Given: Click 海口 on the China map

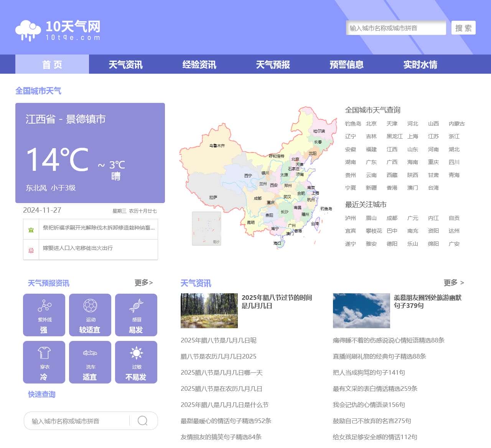Looking at the screenshot, I should point(277,243).
